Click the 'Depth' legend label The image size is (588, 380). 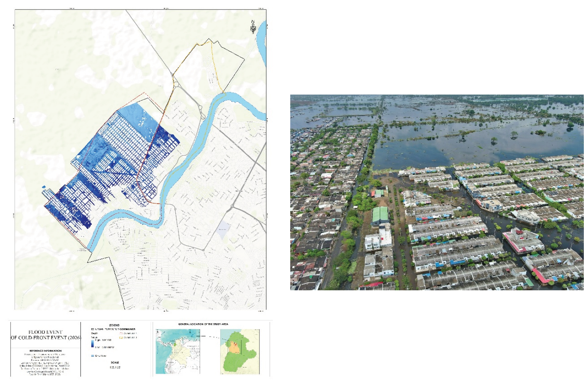pos(95,333)
